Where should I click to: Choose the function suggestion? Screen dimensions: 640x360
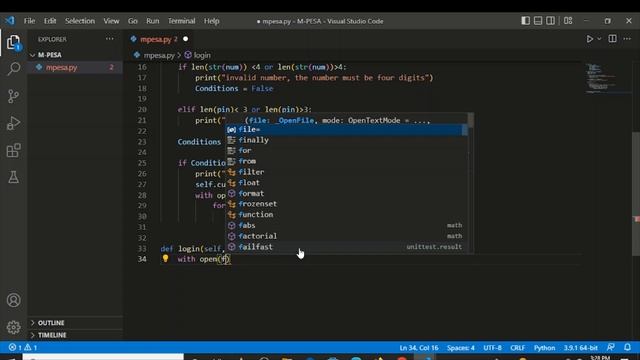tap(347, 214)
